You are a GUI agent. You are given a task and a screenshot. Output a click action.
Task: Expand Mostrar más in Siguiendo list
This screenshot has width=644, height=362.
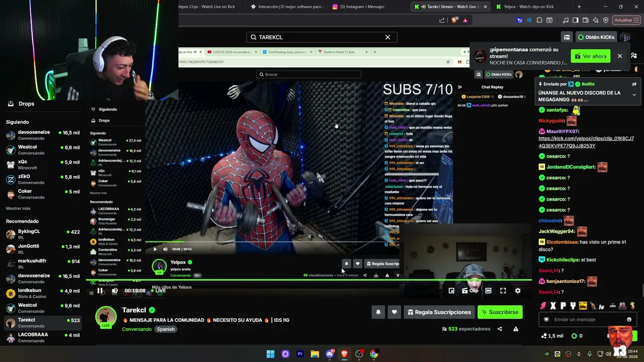(x=18, y=208)
